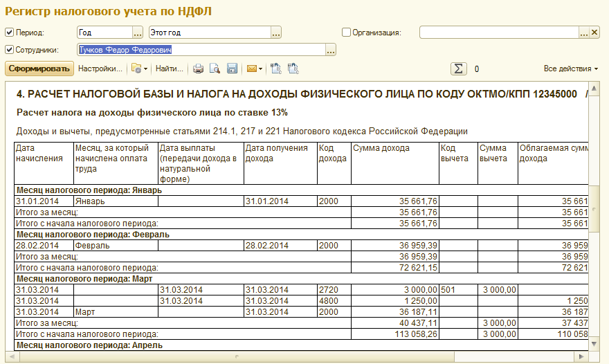The height and width of the screenshot is (364, 609).
Task: Enable the Организация checkbox
Action: (347, 33)
